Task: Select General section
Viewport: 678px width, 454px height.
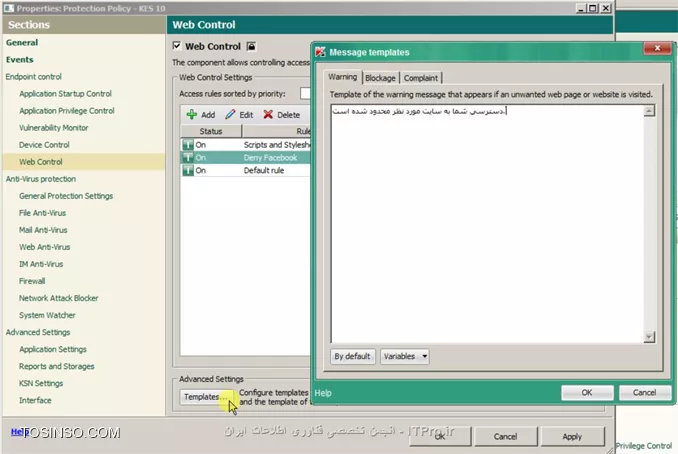Action: point(22,42)
